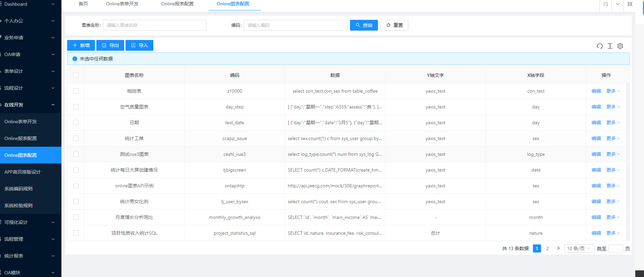644x277 pixels.
Task: Go to page 2 in pagination
Action: point(547,248)
